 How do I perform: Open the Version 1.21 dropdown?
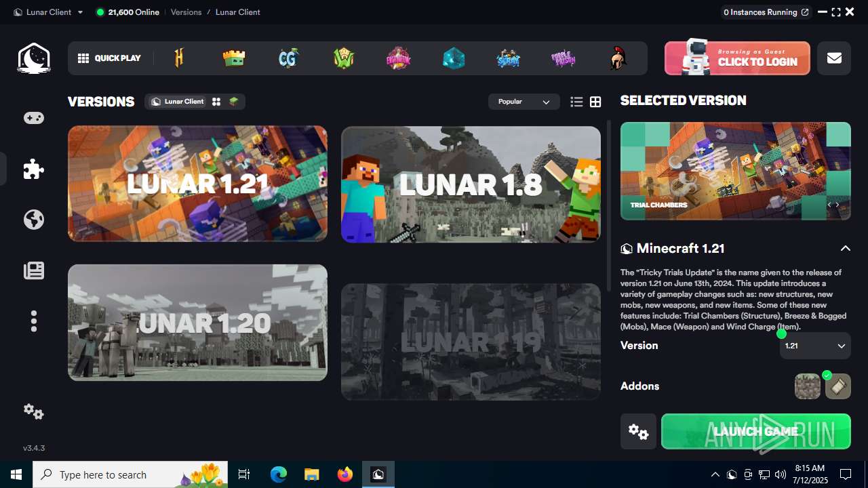click(x=815, y=346)
